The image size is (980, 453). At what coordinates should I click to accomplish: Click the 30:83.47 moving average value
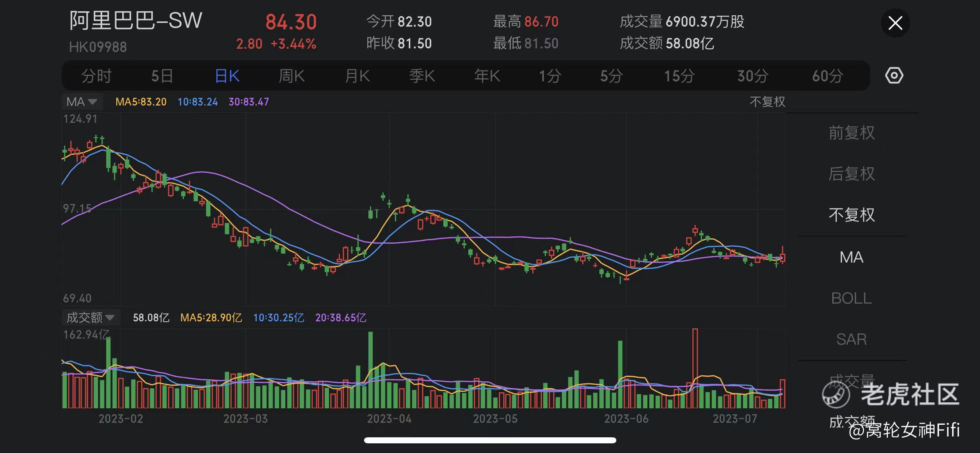pyautogui.click(x=249, y=102)
